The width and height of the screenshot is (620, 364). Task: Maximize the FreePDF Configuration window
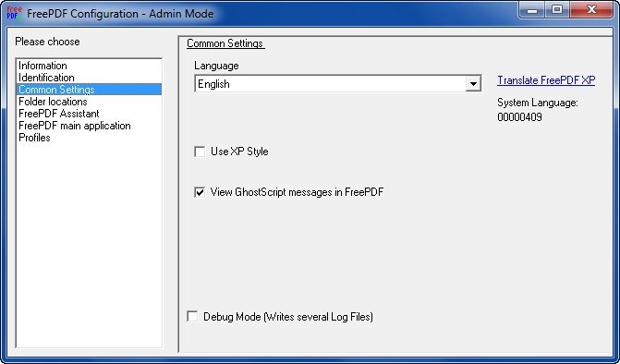coord(557,10)
